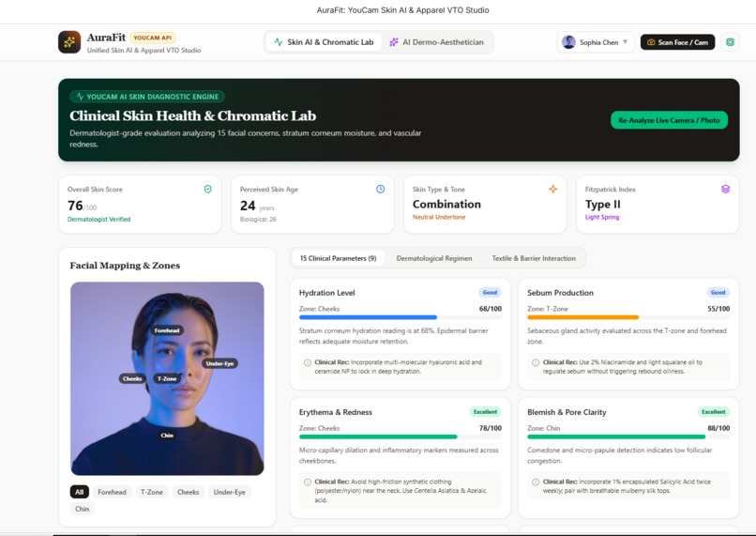Image resolution: width=756 pixels, height=536 pixels.
Task: Click the Neutral Undertone text
Action: pos(439,217)
